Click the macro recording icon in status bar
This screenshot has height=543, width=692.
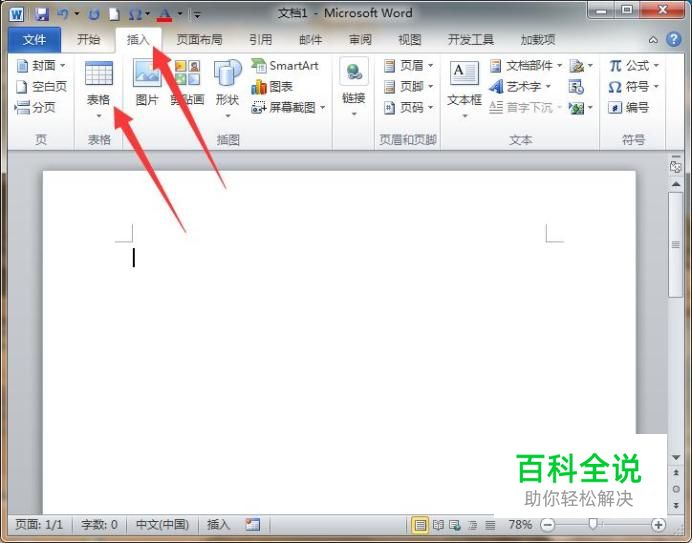pyautogui.click(x=252, y=524)
